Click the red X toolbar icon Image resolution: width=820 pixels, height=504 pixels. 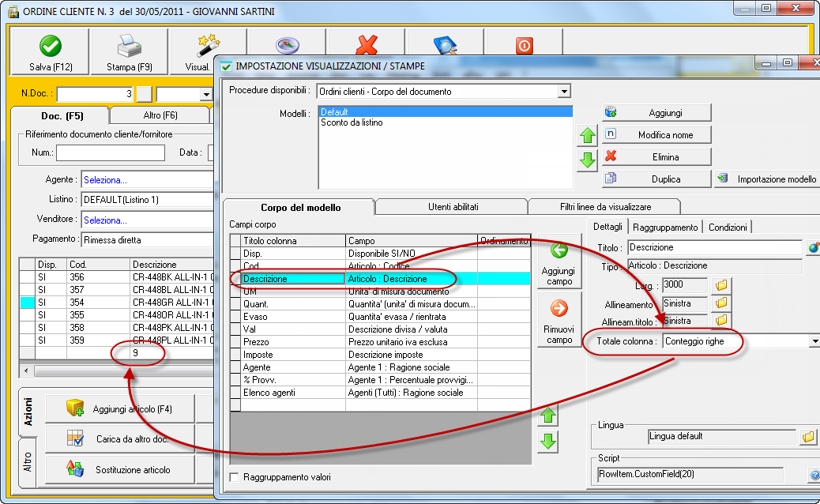[366, 45]
